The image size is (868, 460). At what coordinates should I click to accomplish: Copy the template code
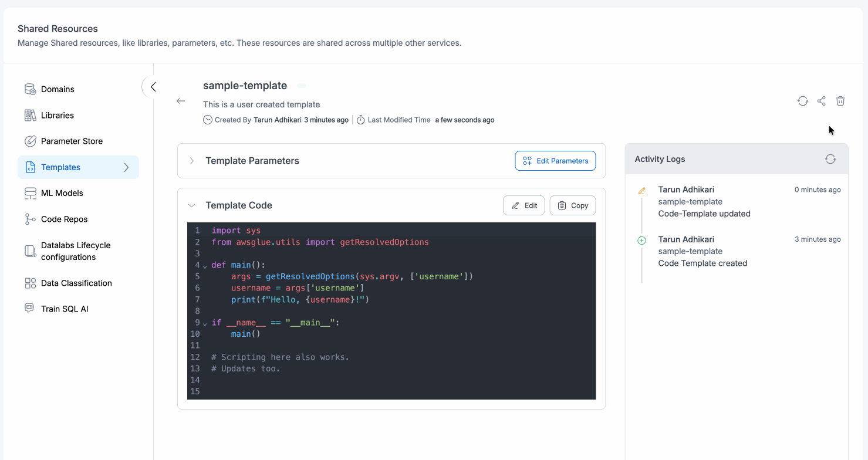[x=572, y=205]
